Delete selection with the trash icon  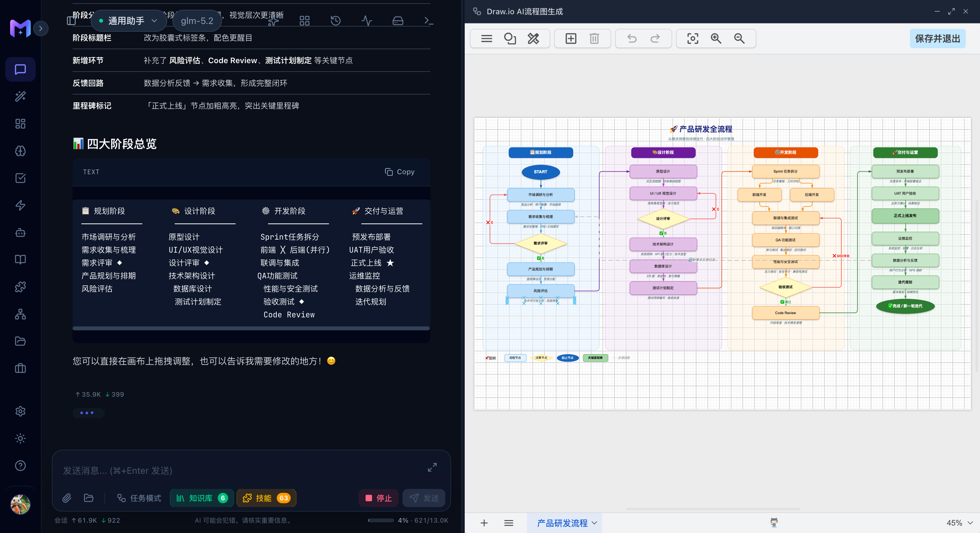click(594, 39)
